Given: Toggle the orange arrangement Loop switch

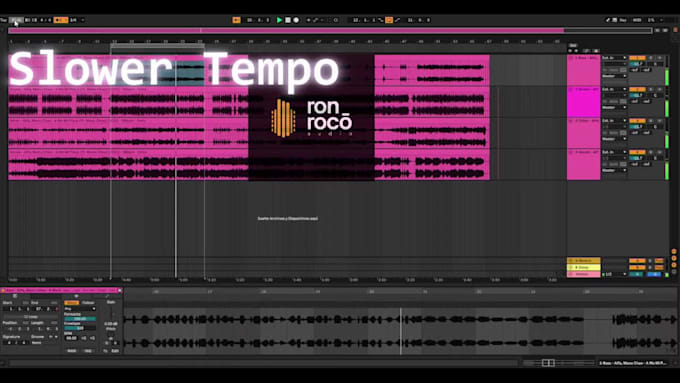Looking at the screenshot, I should pyautogui.click(x=389, y=20).
